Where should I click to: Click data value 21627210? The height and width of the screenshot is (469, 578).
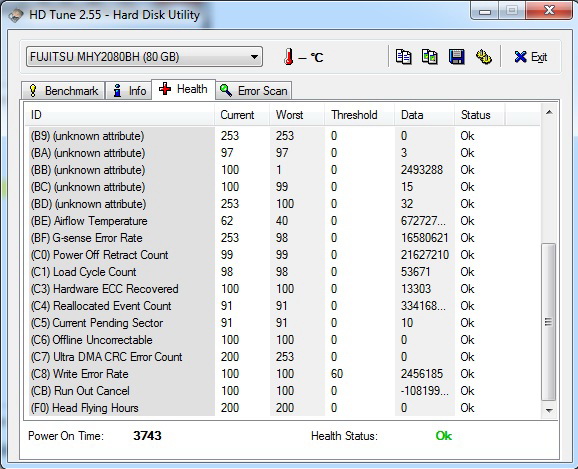click(425, 255)
